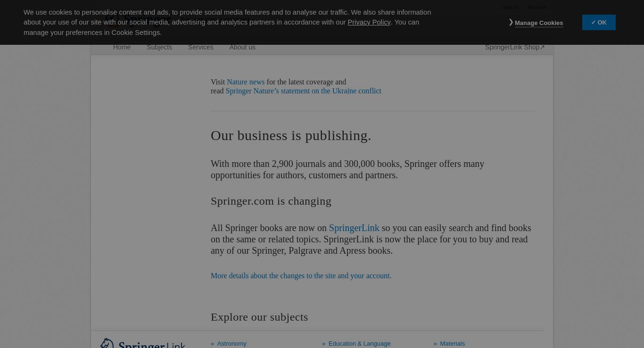644x348 pixels.
Task: Click the Springer logo in the header
Action: (139, 20)
